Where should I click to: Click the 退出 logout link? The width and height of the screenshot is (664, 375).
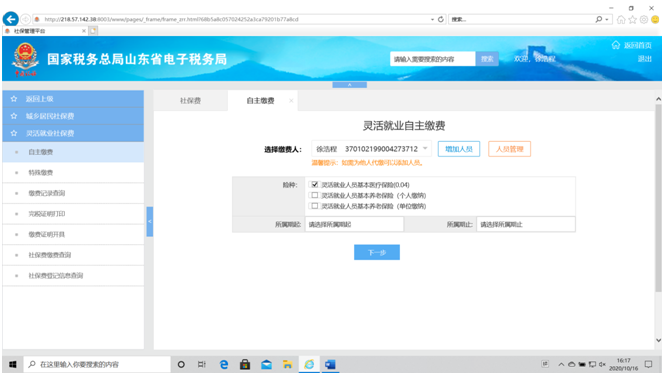pos(645,59)
